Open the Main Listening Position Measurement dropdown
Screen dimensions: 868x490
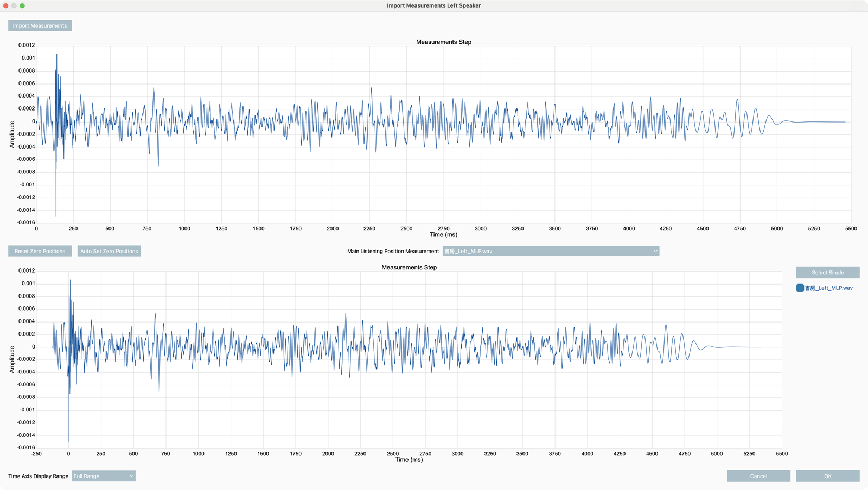click(x=551, y=251)
